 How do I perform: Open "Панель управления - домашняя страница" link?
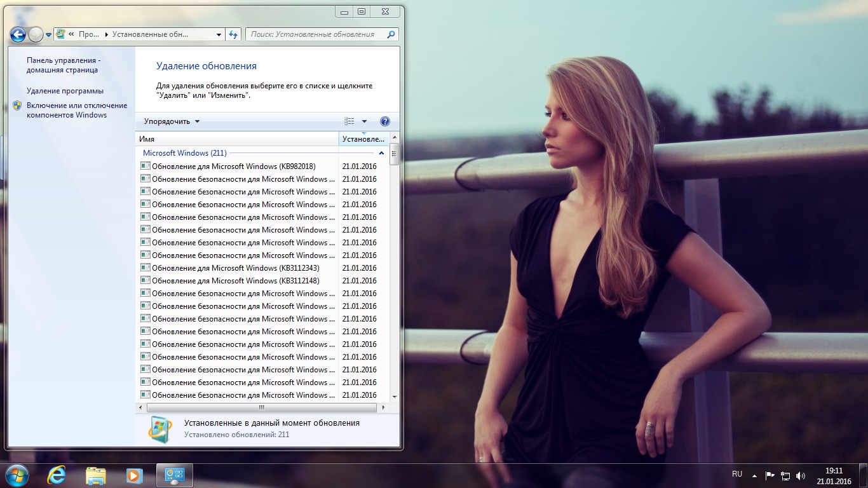point(64,65)
